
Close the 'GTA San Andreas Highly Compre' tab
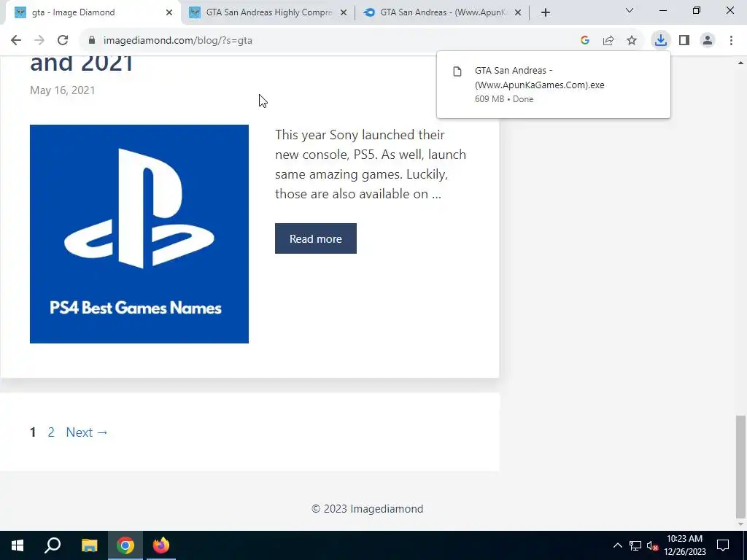click(x=344, y=13)
